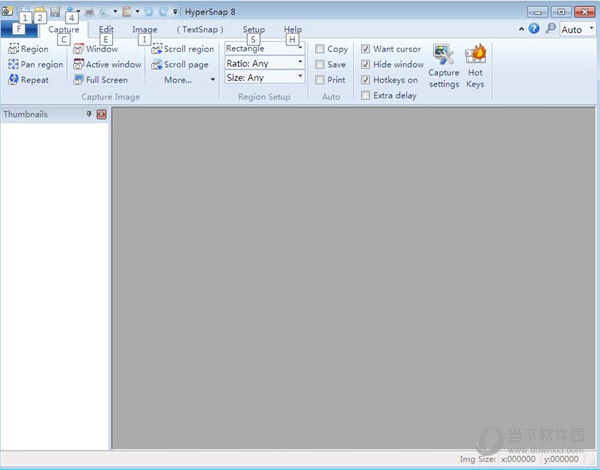Open the dropdown arrow beside the Copy icon
600x470 pixels.
(x=115, y=11)
